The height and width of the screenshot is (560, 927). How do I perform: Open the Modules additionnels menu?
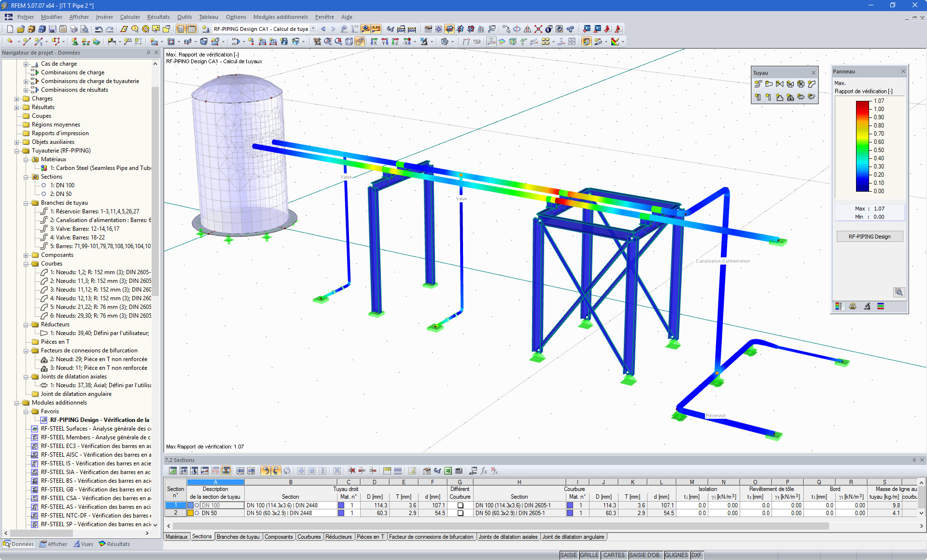(x=280, y=17)
